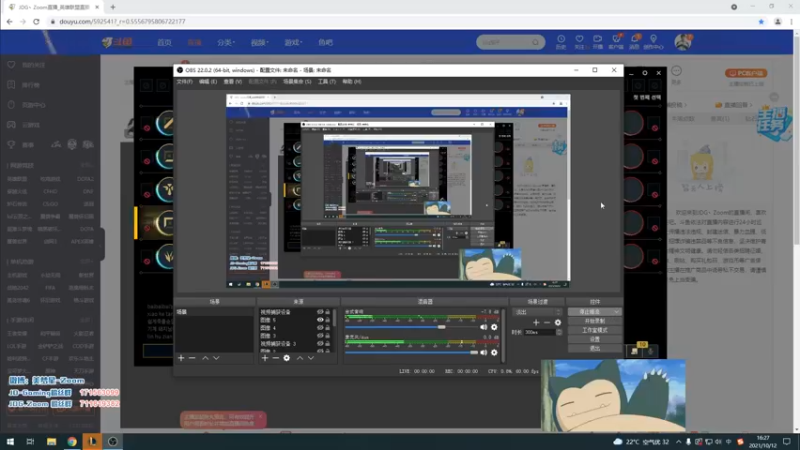The width and height of the screenshot is (800, 450).
Task: Expand the 分类 dropdown in the Douyu navigation
Action: [226, 42]
